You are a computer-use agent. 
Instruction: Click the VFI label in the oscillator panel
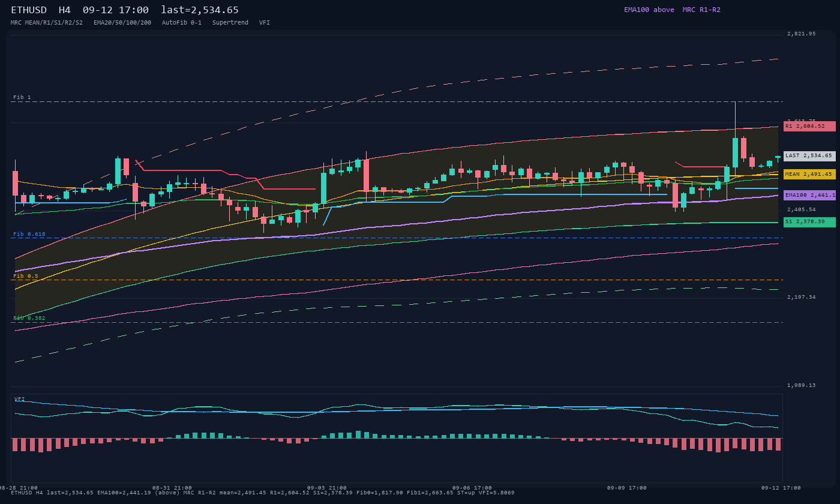pos(20,398)
